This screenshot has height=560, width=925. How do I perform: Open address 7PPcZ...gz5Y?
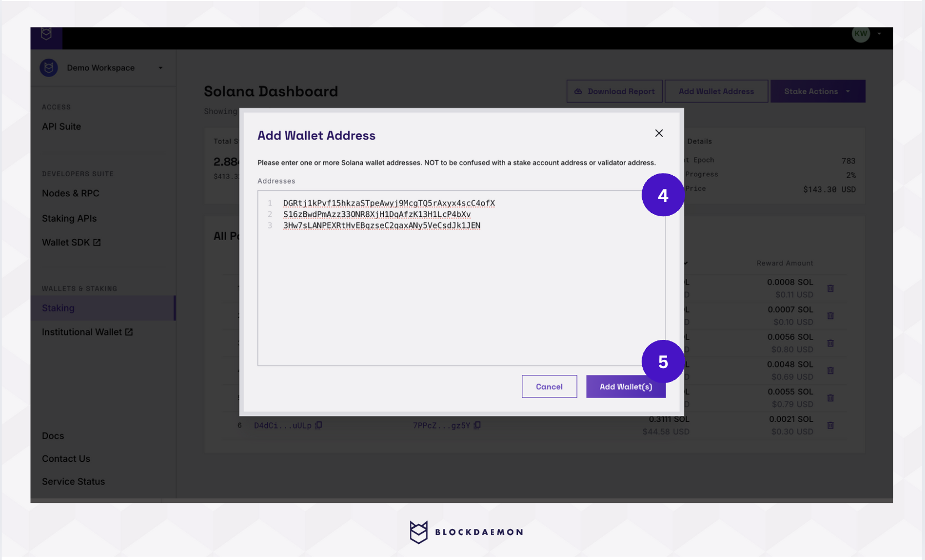point(441,425)
